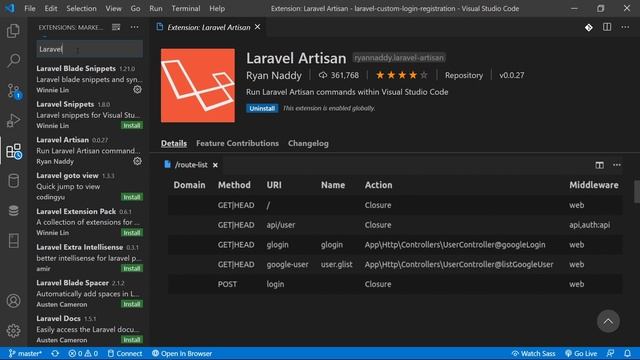Screen dimensions: 640x360
Task: Open manage gear for Laravel Artisan
Action: pos(138,161)
